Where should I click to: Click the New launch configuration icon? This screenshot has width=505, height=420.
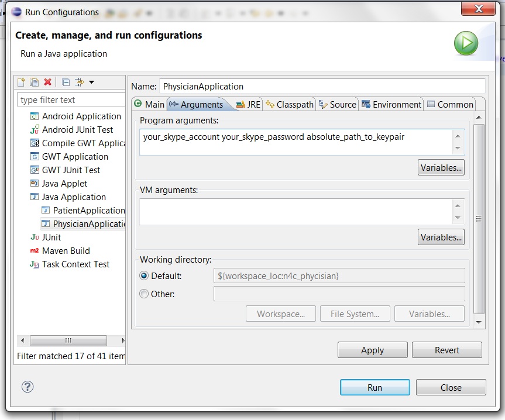point(22,82)
